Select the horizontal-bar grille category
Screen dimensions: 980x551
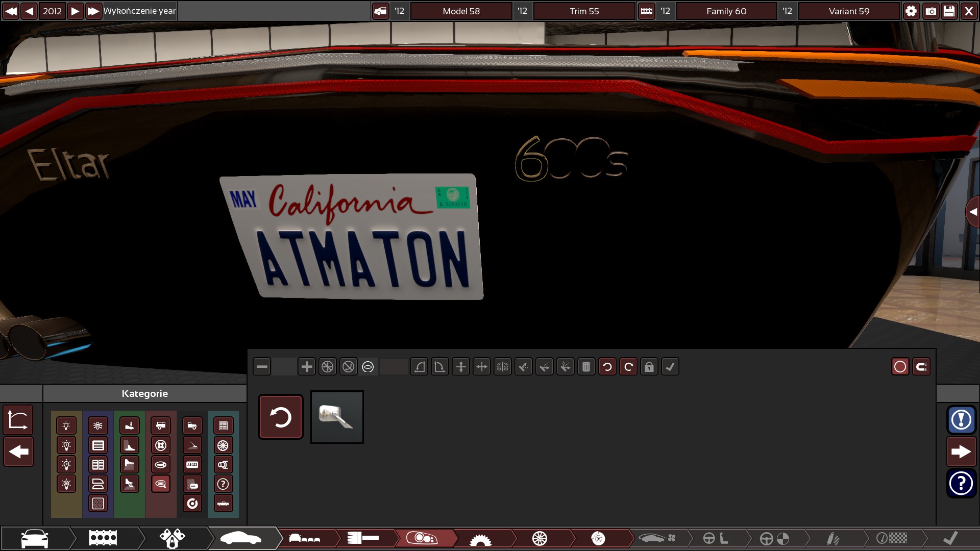tap(98, 445)
